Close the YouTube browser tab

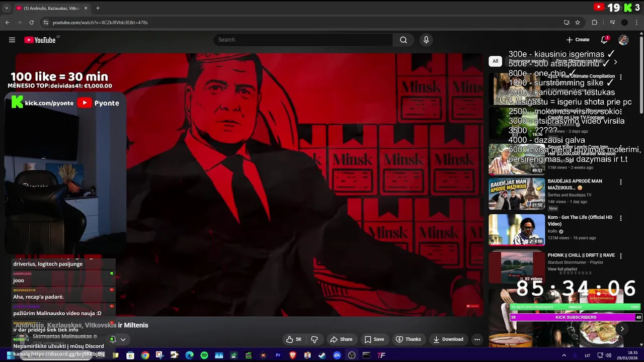(x=86, y=8)
